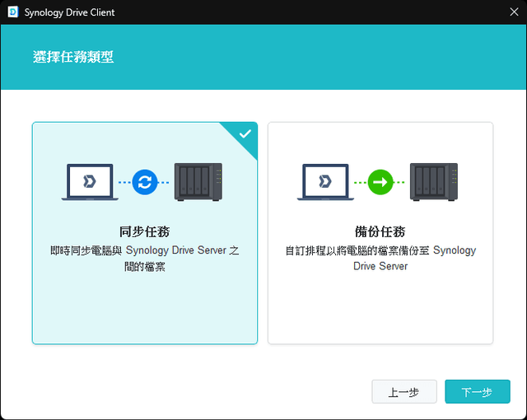Image resolution: width=527 pixels, height=420 pixels.
Task: Click the 自訂排程以將電腦的檔案備份至 description text
Action: click(380, 258)
